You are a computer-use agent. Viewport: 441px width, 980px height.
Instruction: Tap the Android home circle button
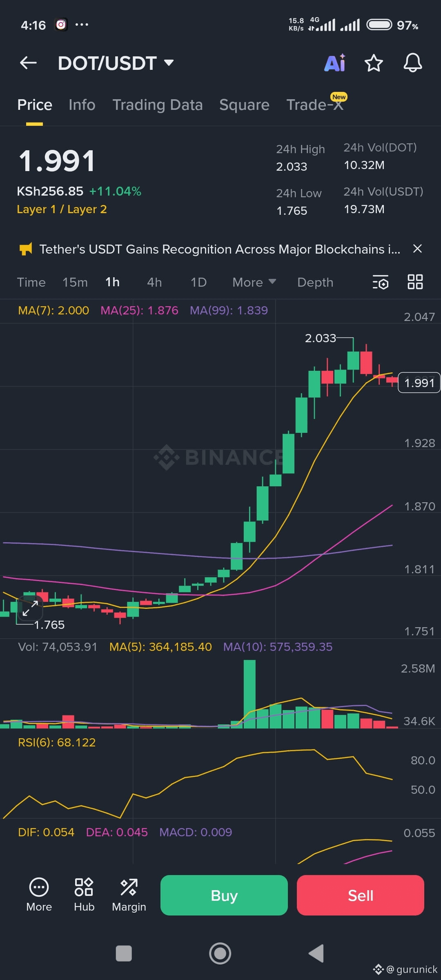point(220,953)
